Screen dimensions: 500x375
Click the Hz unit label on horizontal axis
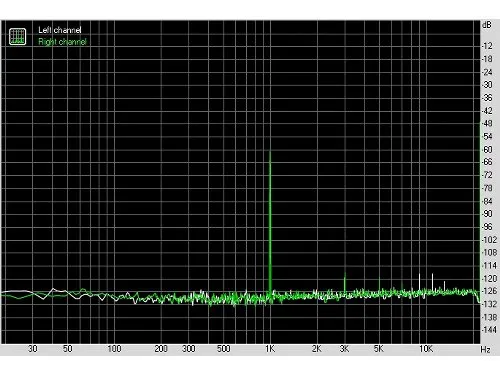coord(486,350)
